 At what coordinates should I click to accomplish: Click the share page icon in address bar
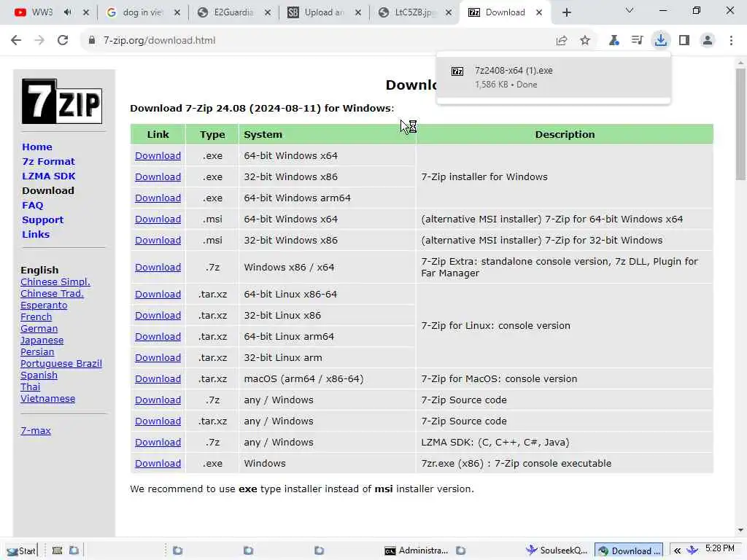[562, 41]
